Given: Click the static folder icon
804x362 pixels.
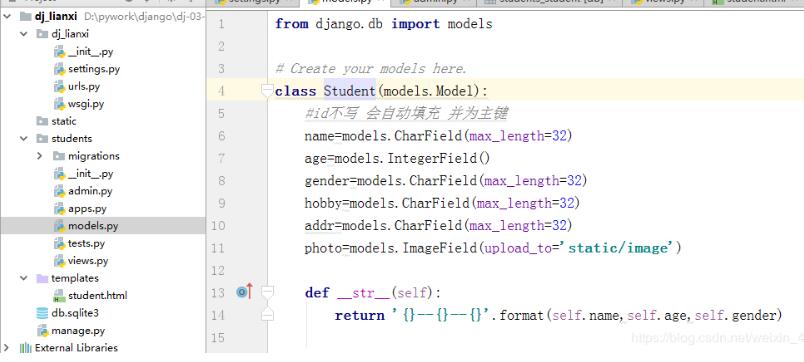Looking at the screenshot, I should tap(43, 121).
